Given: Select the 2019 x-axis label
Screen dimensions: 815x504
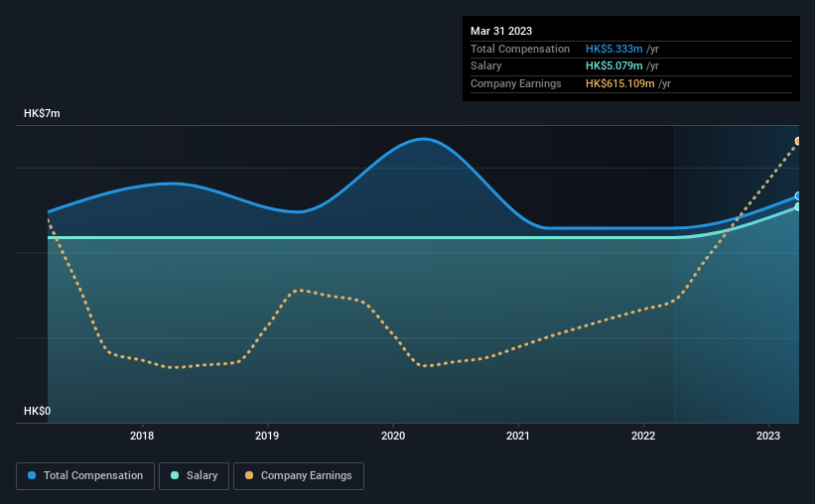Looking at the screenshot, I should [x=267, y=436].
